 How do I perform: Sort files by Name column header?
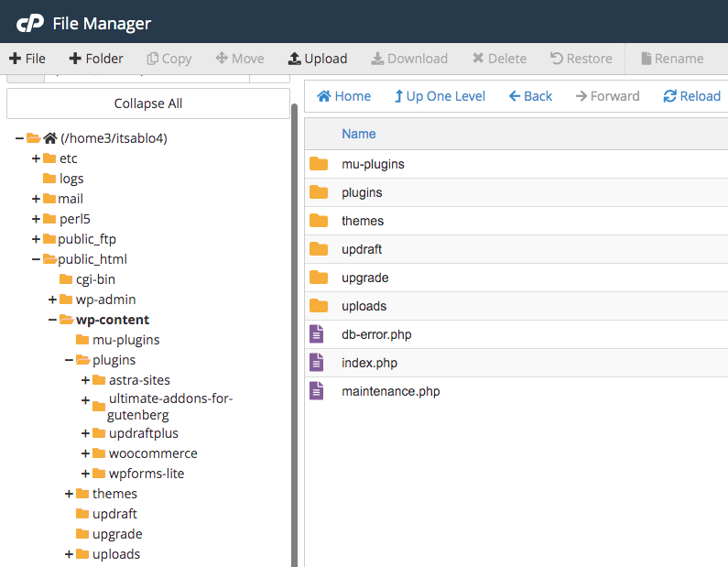[358, 134]
